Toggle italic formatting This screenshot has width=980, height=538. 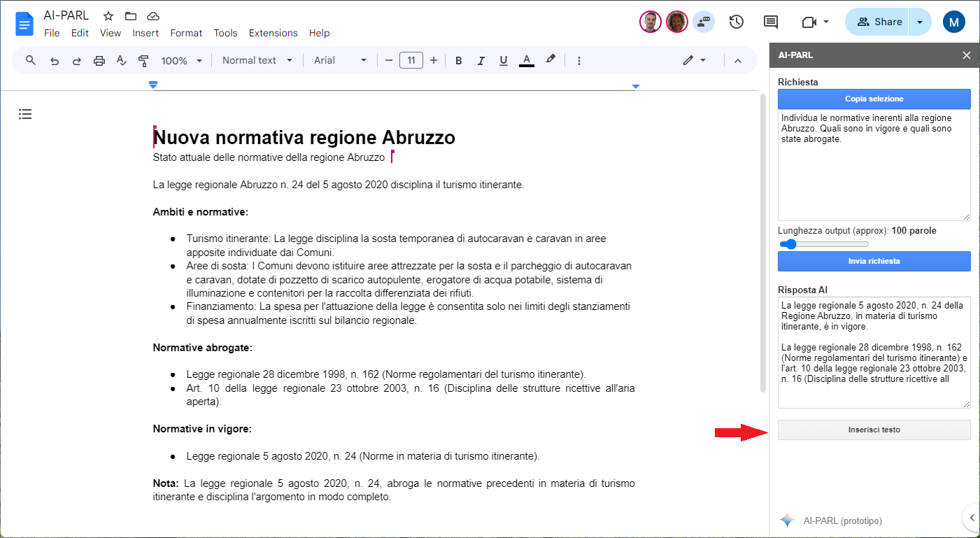click(x=481, y=61)
